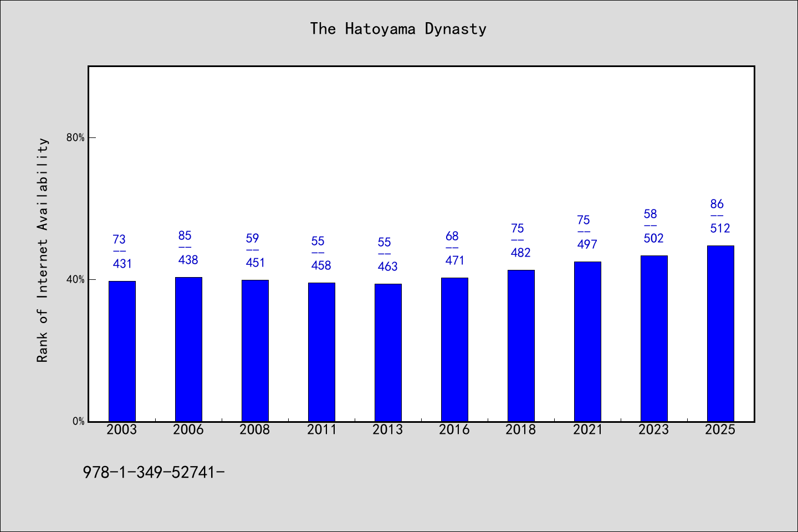Click the value '58' above 2023
The image size is (798, 532).
click(651, 214)
